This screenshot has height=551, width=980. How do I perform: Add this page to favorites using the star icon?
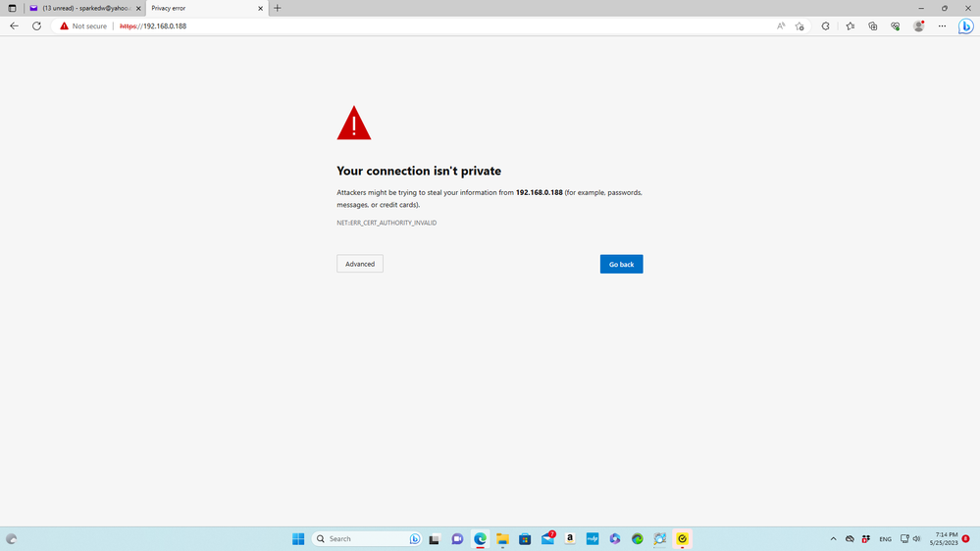pos(799,26)
